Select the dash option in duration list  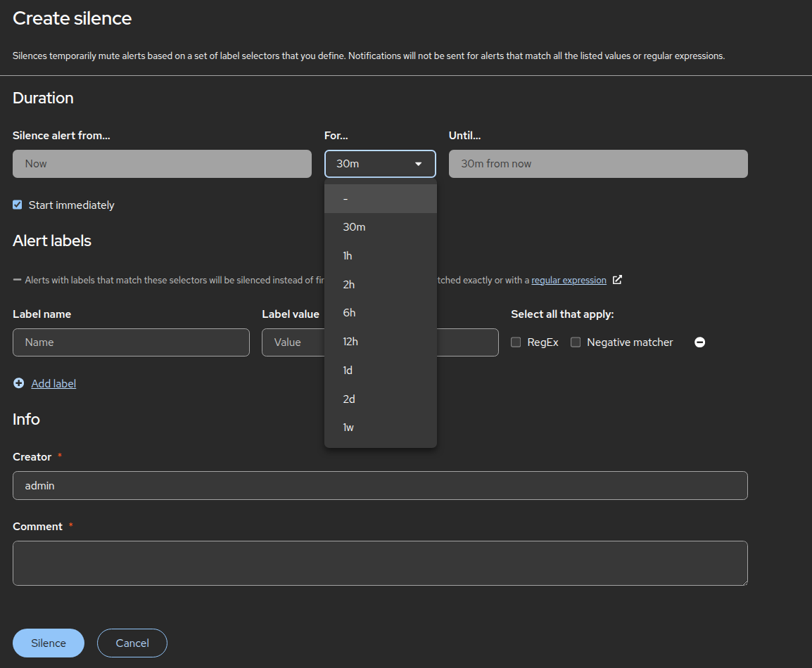[380, 199]
